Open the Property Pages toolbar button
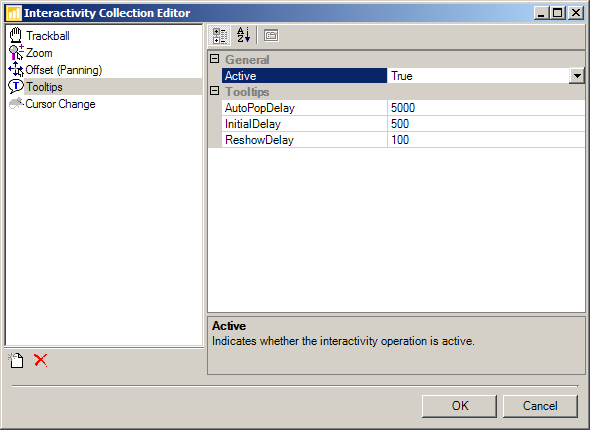The image size is (590, 430). (x=271, y=36)
